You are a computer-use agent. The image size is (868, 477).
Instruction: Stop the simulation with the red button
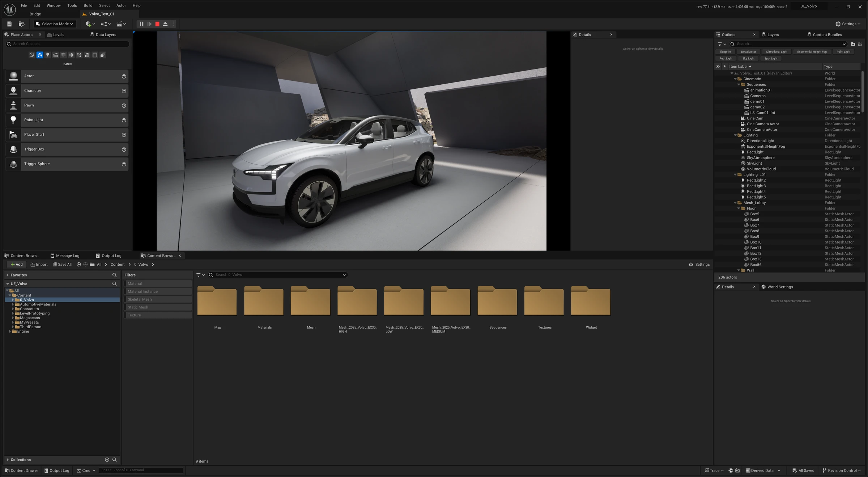[x=157, y=24]
